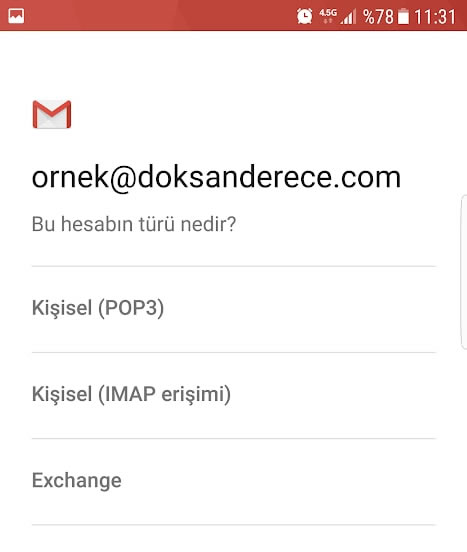The image size is (467, 552).
Task: Tap the signal strength bars icon
Action: point(348,17)
